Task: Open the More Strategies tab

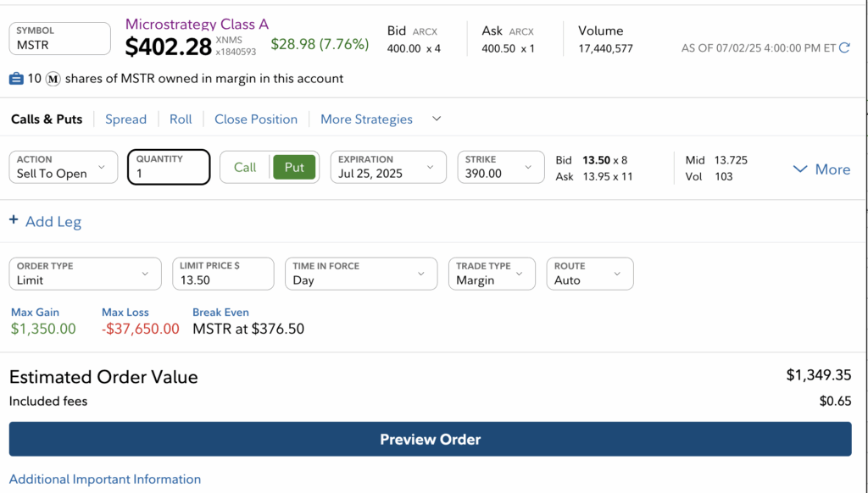Action: coord(366,119)
